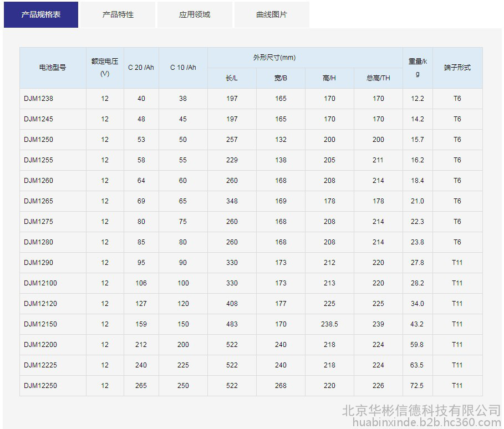Click the 端子形式 column header
Image resolution: width=504 pixels, height=429 pixels.
[457, 68]
